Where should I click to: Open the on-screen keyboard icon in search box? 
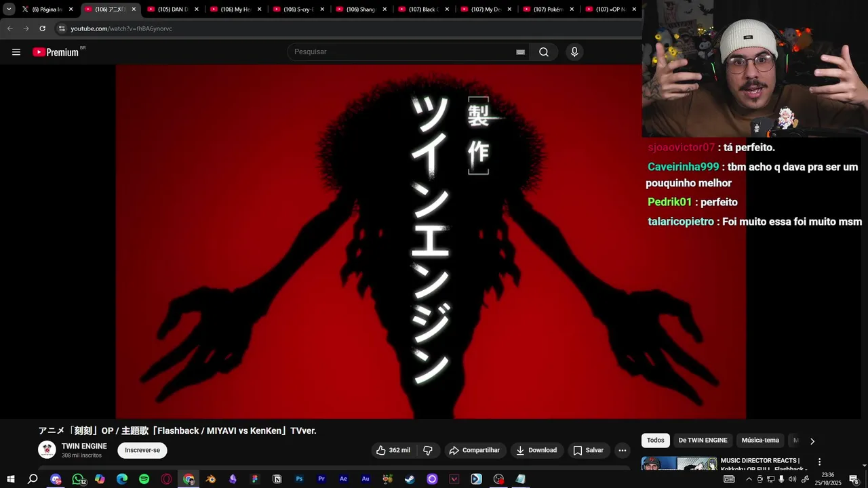point(521,52)
